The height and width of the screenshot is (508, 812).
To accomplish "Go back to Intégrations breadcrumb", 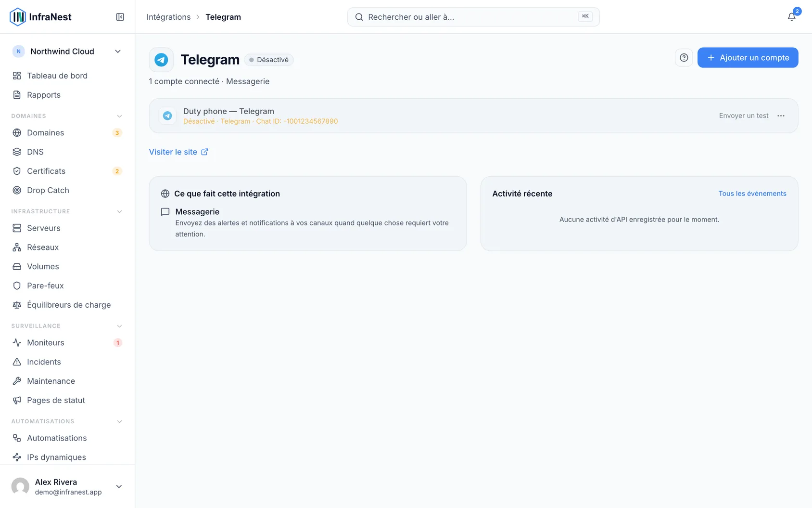I will [x=168, y=17].
